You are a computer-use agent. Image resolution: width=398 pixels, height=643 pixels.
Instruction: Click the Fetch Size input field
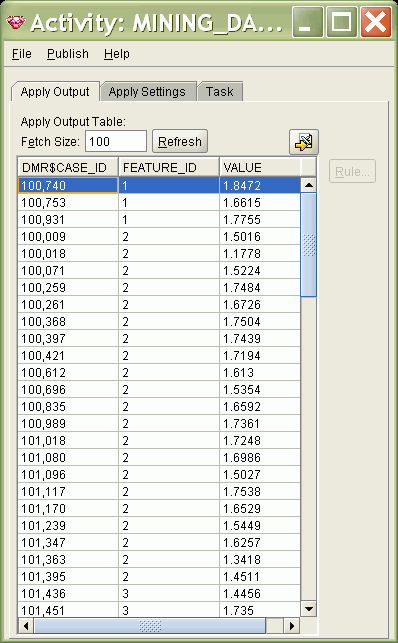[x=116, y=141]
